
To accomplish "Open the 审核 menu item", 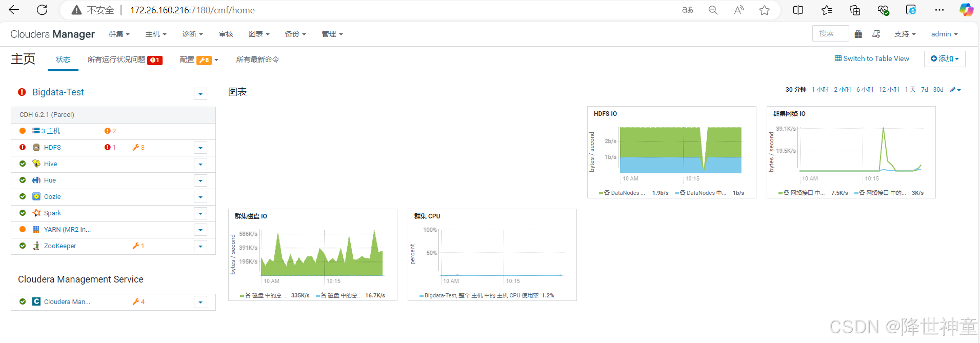I will click(226, 34).
